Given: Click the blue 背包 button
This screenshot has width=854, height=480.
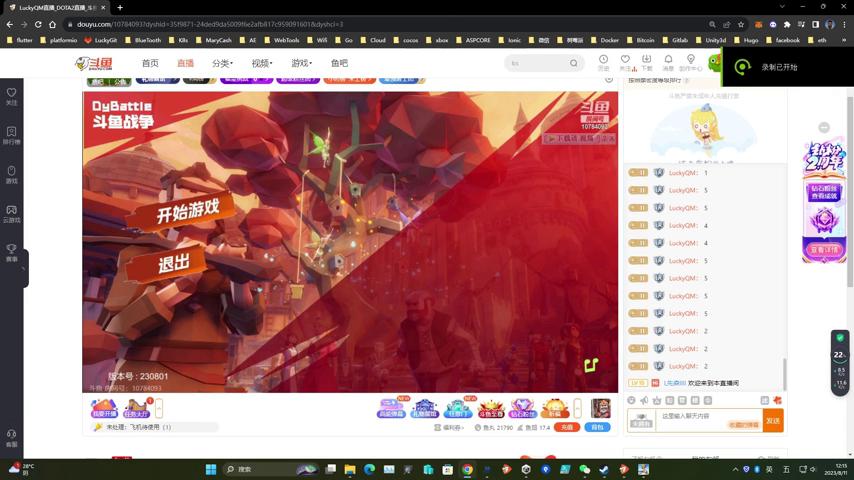Looking at the screenshot, I should (x=597, y=427).
